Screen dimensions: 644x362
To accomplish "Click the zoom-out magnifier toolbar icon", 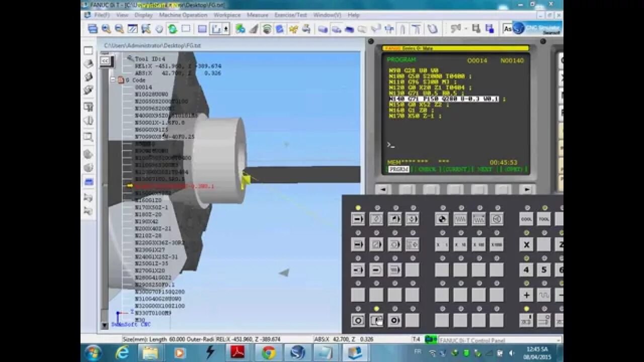I will (x=119, y=29).
